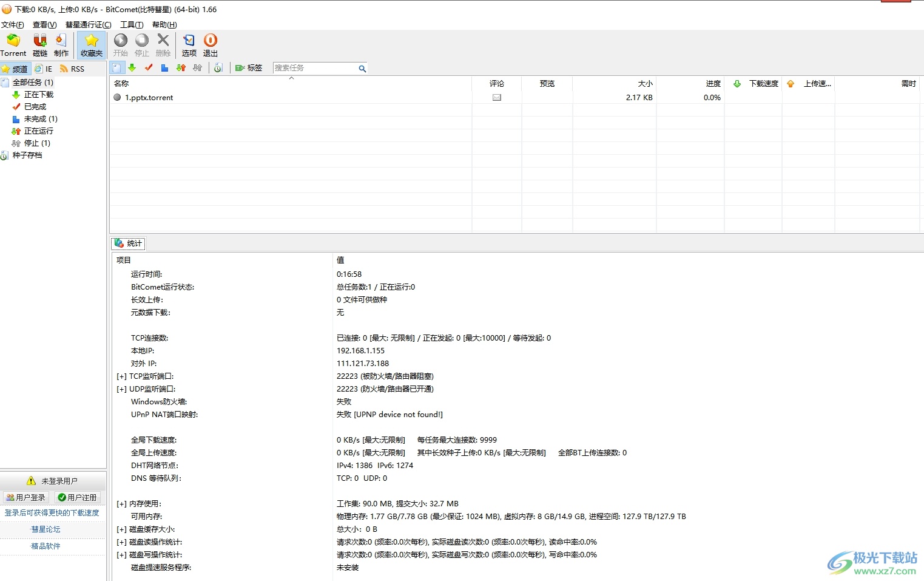924x581 pixels.
Task: Select 种子存档 in sidebar
Action: 27,155
